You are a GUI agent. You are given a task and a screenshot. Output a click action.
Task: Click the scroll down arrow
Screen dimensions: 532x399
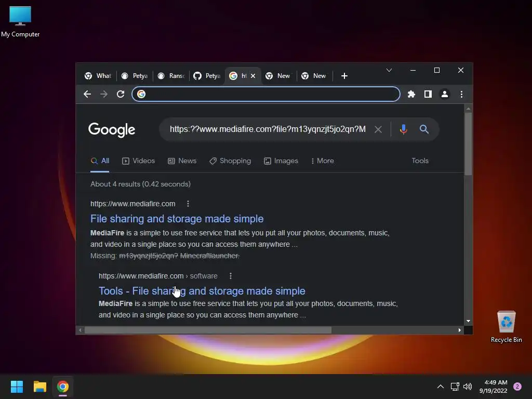tap(468, 321)
